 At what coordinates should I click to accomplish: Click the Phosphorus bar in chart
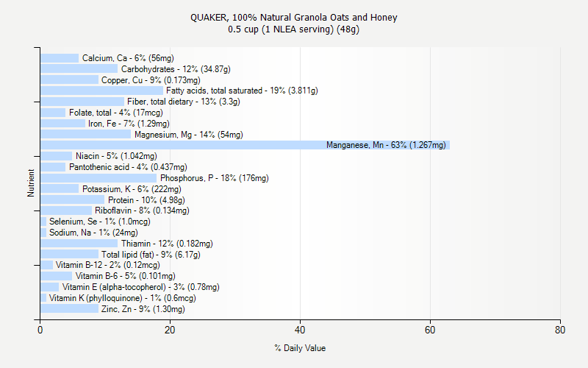pyautogui.click(x=98, y=178)
